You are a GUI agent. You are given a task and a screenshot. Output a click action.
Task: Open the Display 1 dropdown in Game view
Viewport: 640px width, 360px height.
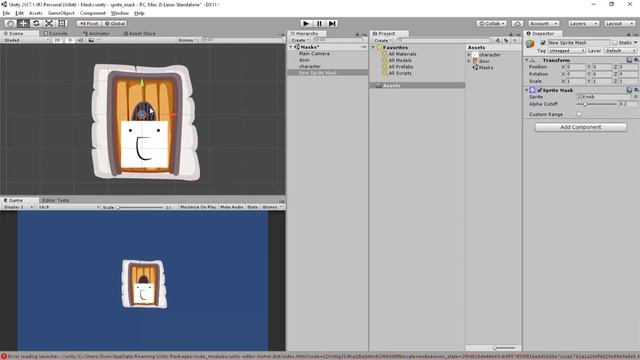[18, 207]
